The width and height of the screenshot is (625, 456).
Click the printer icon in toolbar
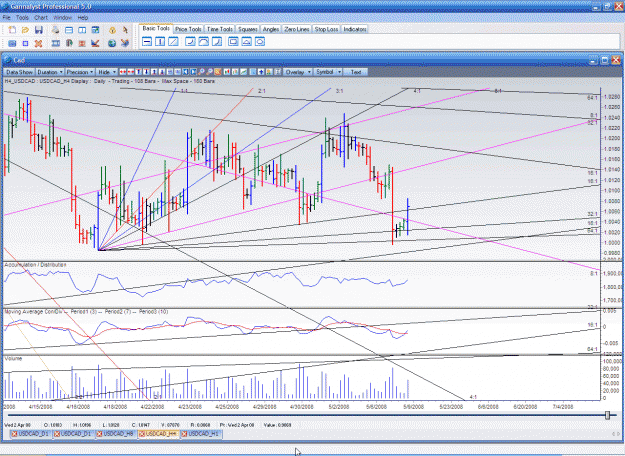pos(55,30)
